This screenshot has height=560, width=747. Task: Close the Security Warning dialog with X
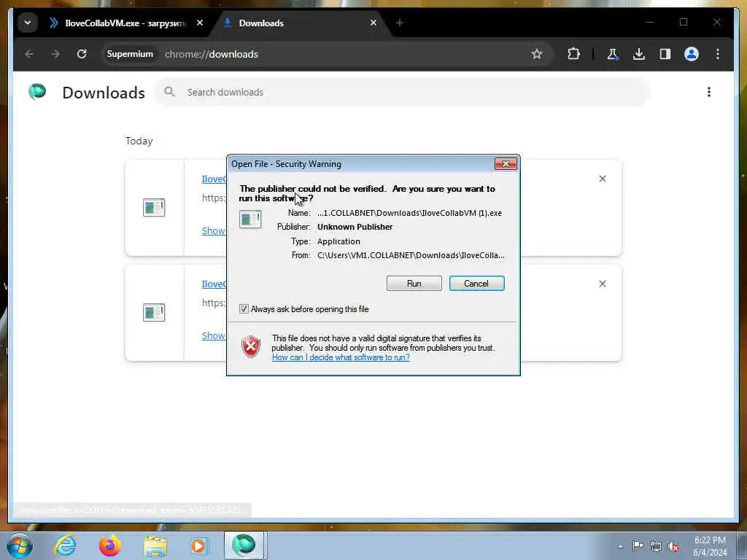[506, 164]
